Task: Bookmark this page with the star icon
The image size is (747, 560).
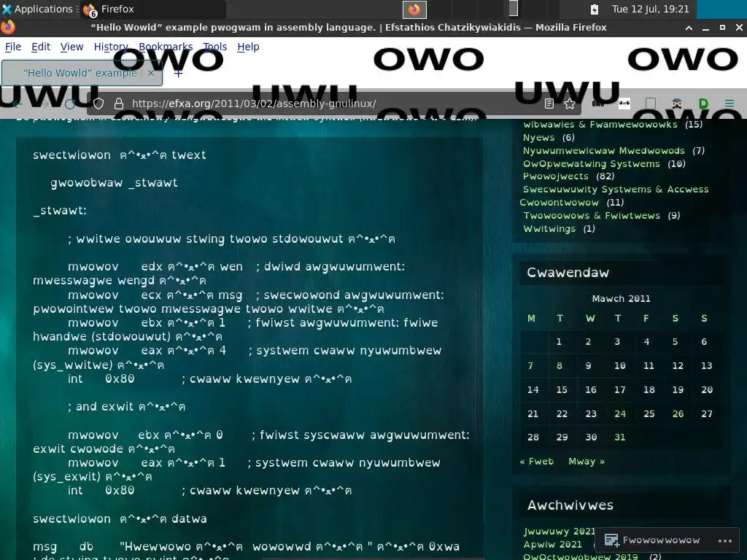Action: pos(570,104)
